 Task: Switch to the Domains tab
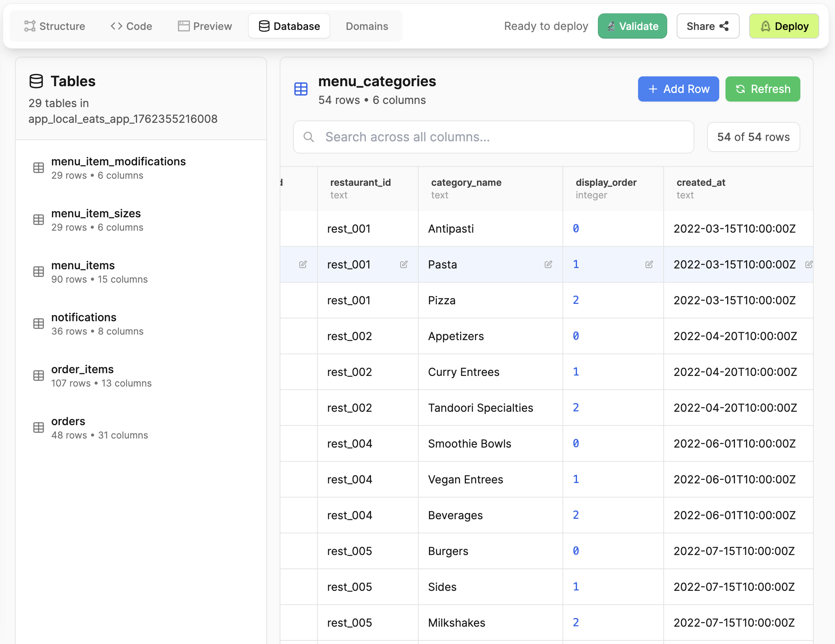(367, 26)
